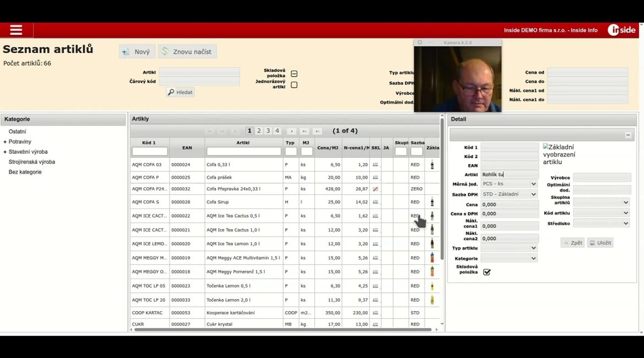Screen dimensions: 644x358
Task: Open the hamburger main menu
Action: coord(16,30)
